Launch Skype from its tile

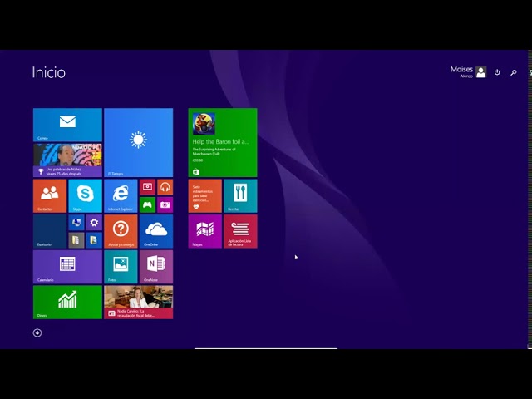85,196
